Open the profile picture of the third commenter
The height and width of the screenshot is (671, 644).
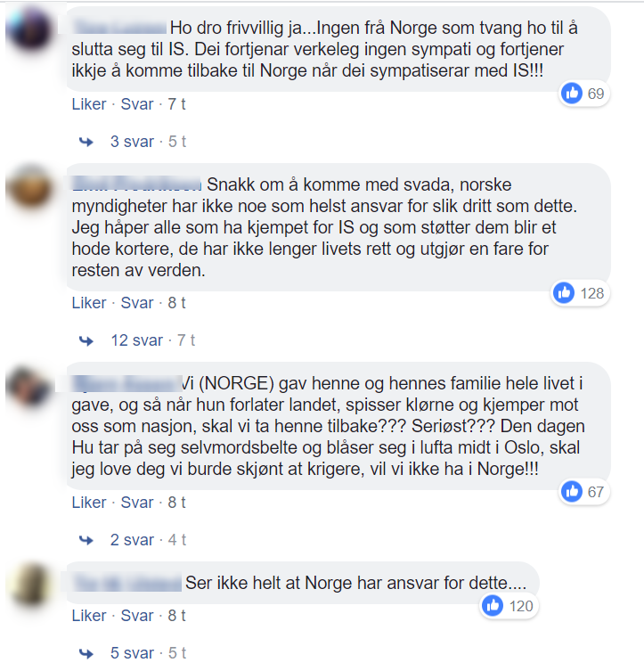tap(30, 388)
